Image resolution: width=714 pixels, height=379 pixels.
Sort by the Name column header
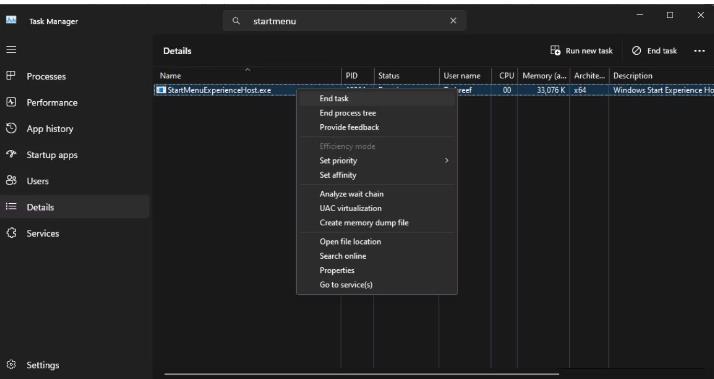point(248,76)
